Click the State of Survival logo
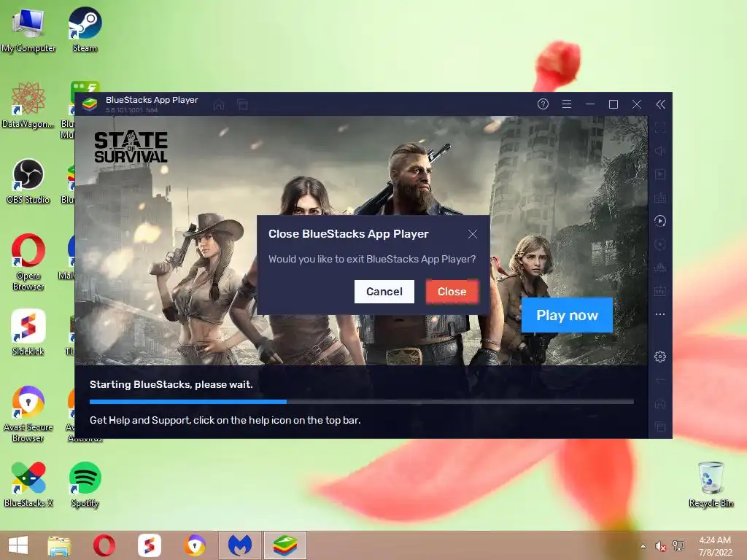This screenshot has width=747, height=560. (131, 147)
